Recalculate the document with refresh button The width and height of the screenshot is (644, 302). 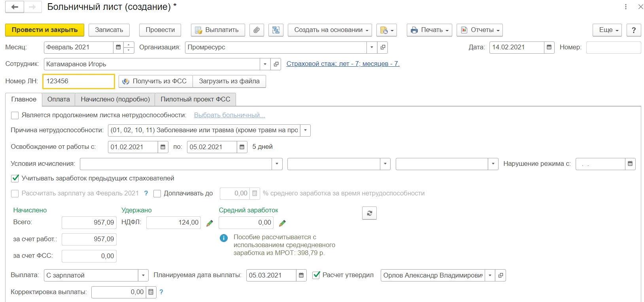click(369, 213)
